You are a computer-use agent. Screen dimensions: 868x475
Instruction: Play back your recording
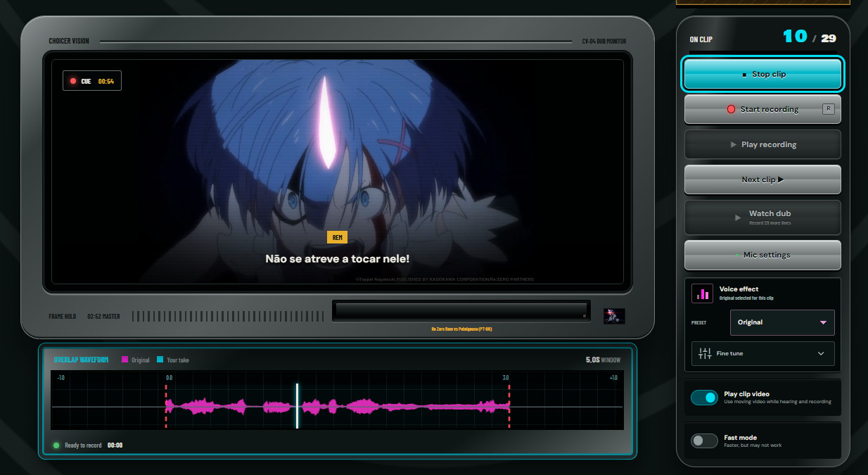pos(762,144)
